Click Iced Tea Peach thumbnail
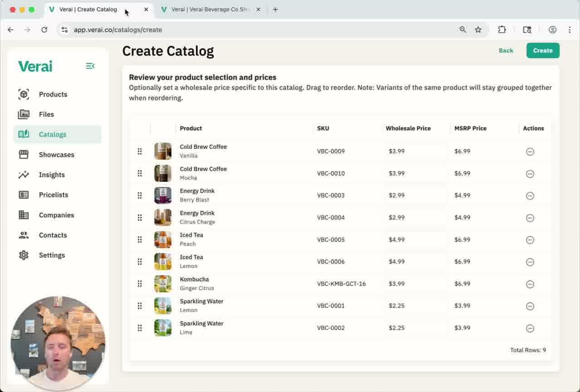 [x=163, y=239]
